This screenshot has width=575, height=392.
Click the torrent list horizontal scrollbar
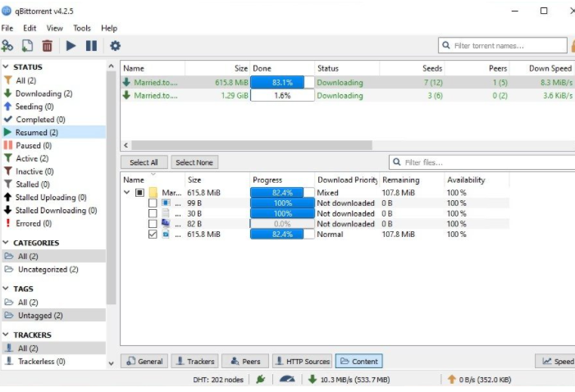pos(252,145)
